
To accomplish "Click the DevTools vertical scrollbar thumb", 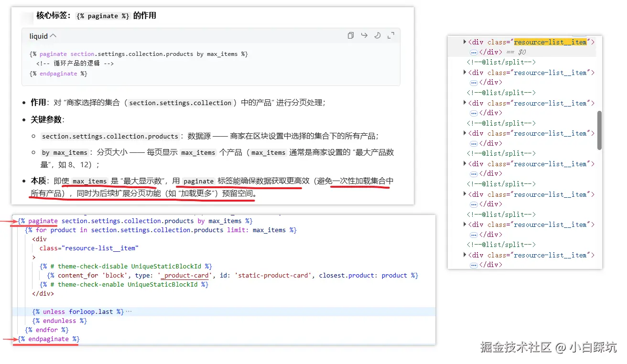I will pyautogui.click(x=599, y=130).
